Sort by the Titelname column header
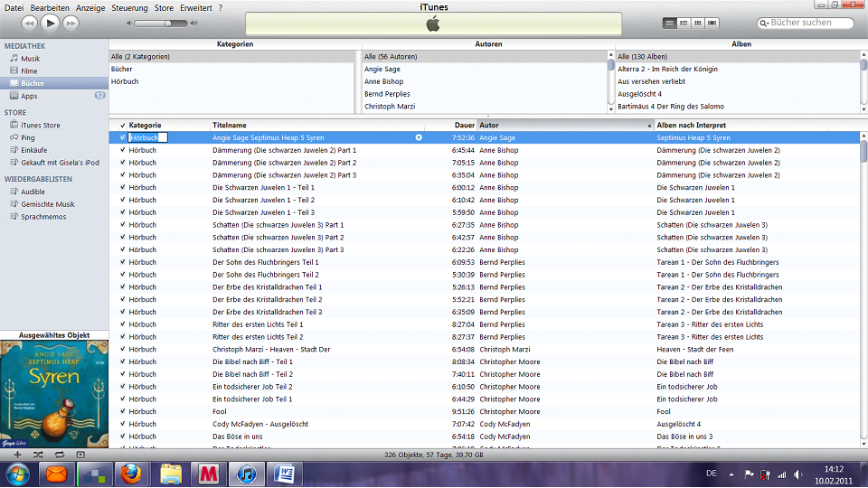This screenshot has height=488, width=868. [x=317, y=125]
